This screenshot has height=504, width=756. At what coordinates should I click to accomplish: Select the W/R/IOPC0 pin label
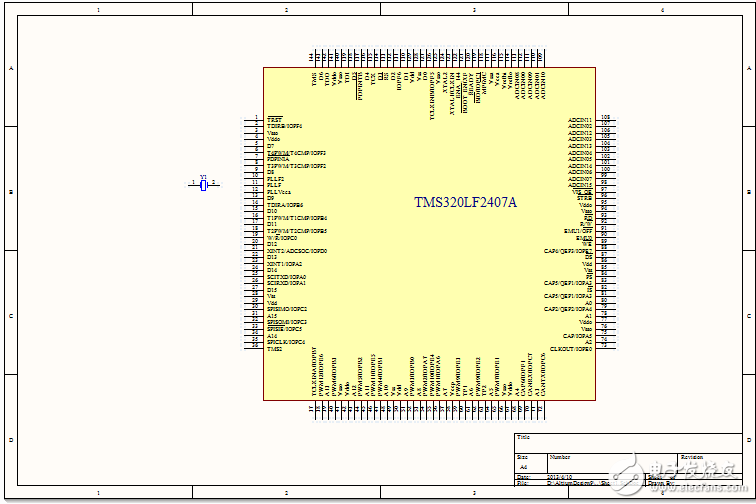(x=282, y=237)
